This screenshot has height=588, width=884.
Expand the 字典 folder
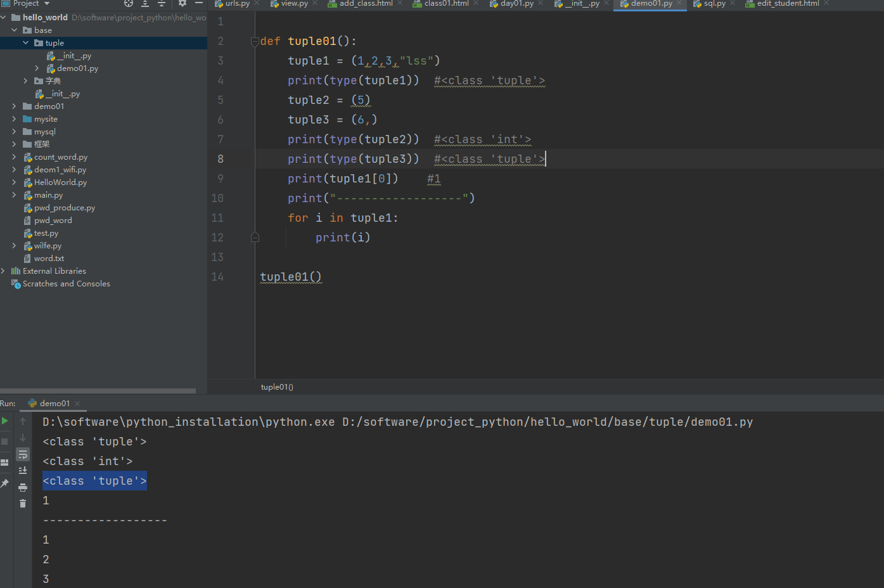pyautogui.click(x=25, y=81)
